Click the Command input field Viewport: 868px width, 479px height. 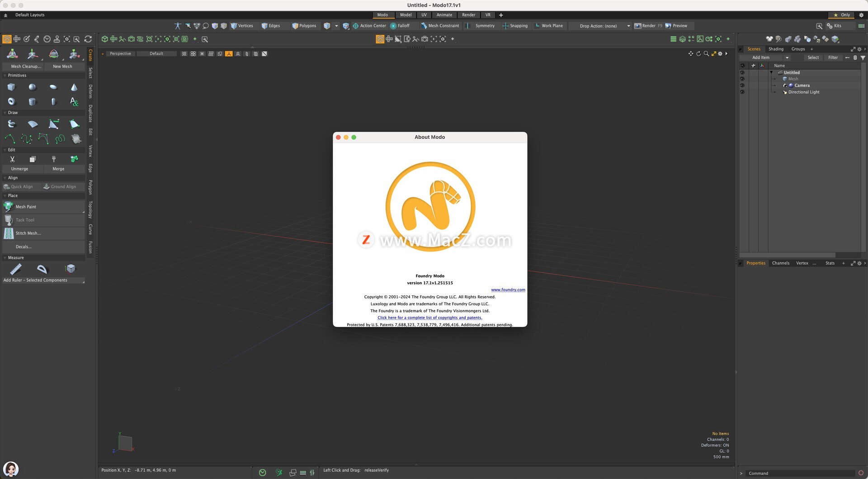coord(800,474)
